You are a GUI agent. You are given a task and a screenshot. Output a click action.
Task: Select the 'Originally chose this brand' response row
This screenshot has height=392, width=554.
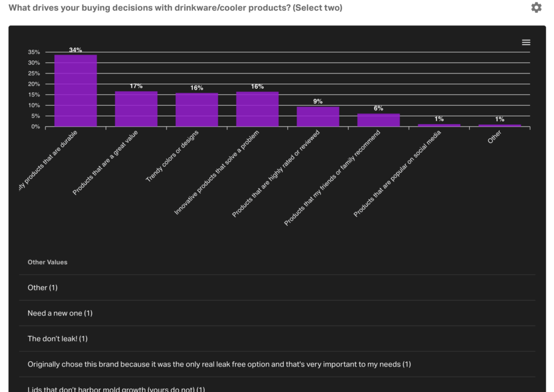point(219,365)
